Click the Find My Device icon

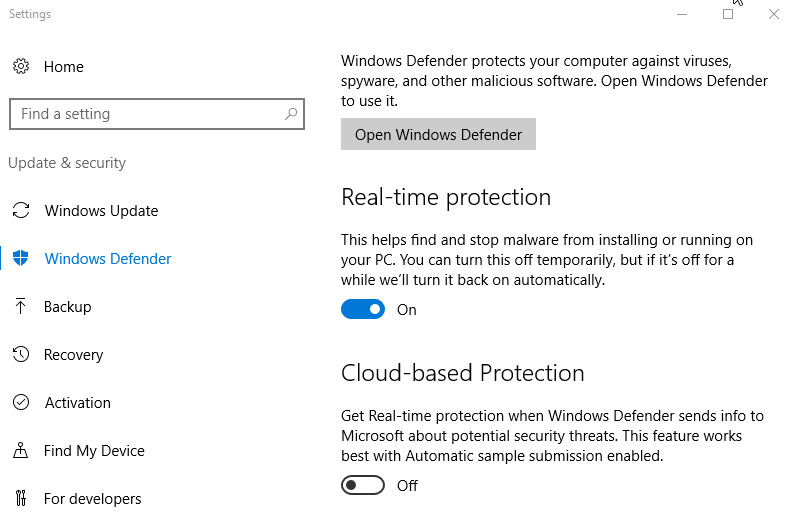click(x=20, y=451)
